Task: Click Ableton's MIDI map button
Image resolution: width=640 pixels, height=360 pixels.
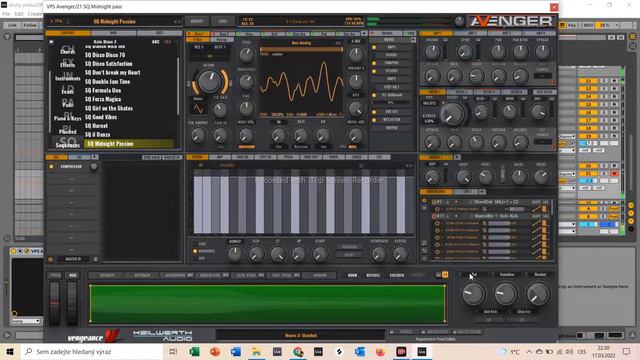Action: pos(588,25)
